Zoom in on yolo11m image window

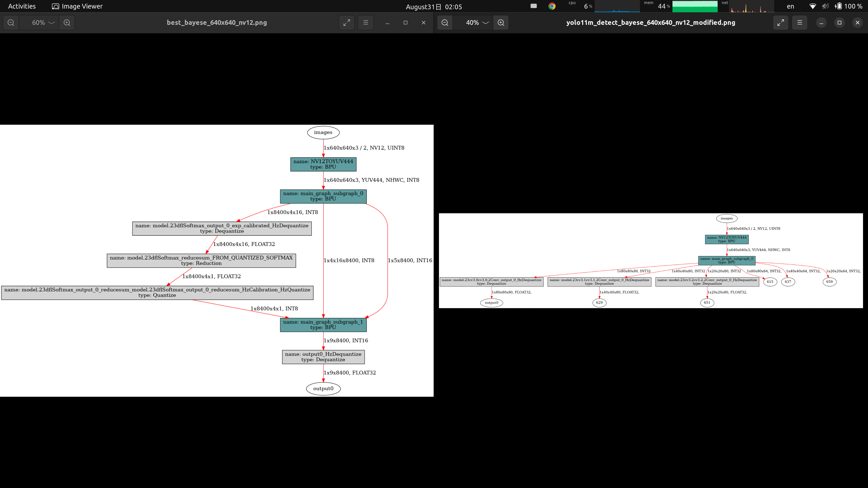tap(501, 23)
